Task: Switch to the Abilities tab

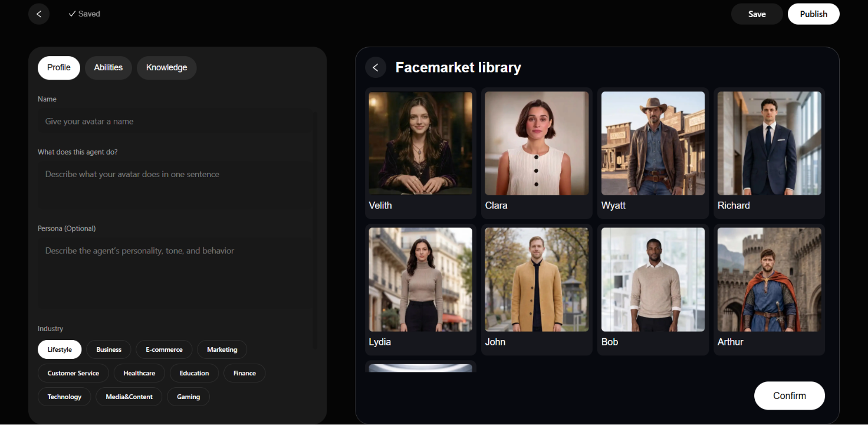Action: click(108, 68)
